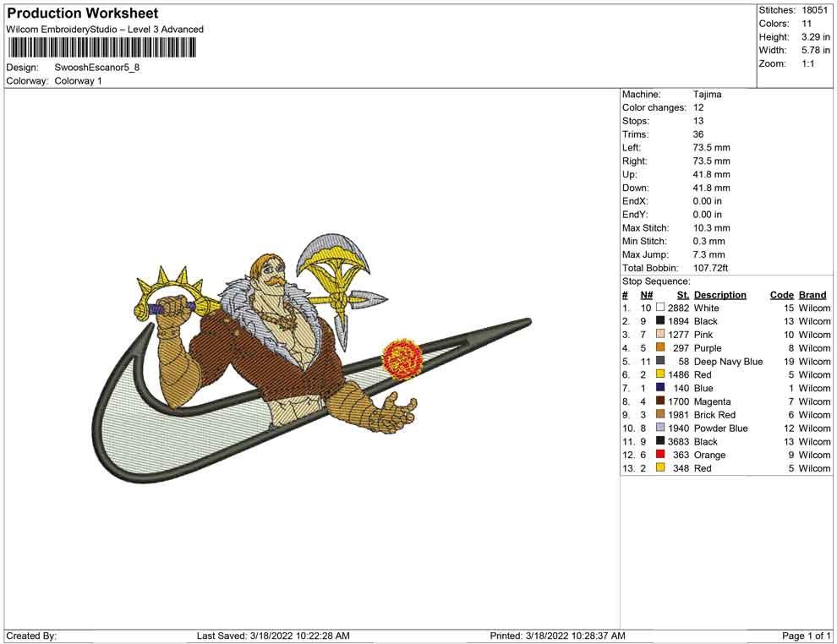The width and height of the screenshot is (837, 644).
Task: Select the 1894 Black thread swatch
Action: click(660, 320)
